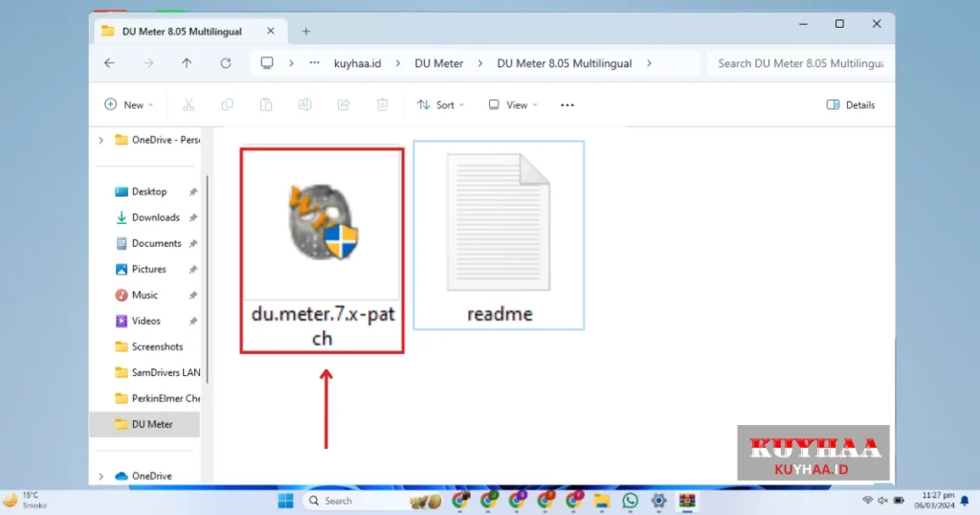
Task: Click the navigation pane vertical scrollbar
Action: (207, 279)
